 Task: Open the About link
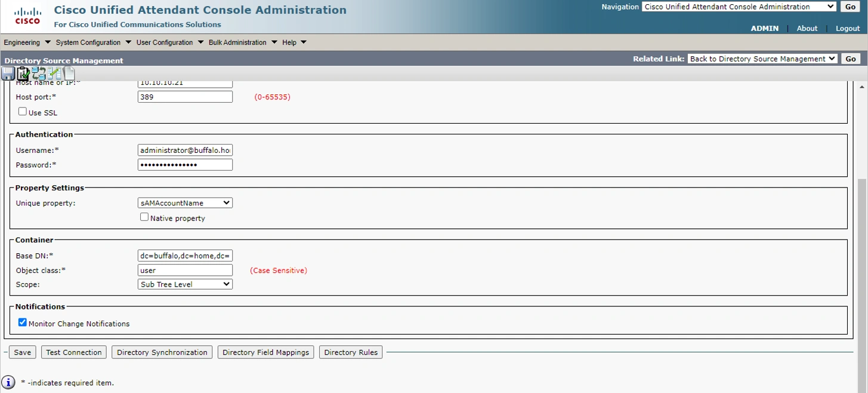pos(807,28)
